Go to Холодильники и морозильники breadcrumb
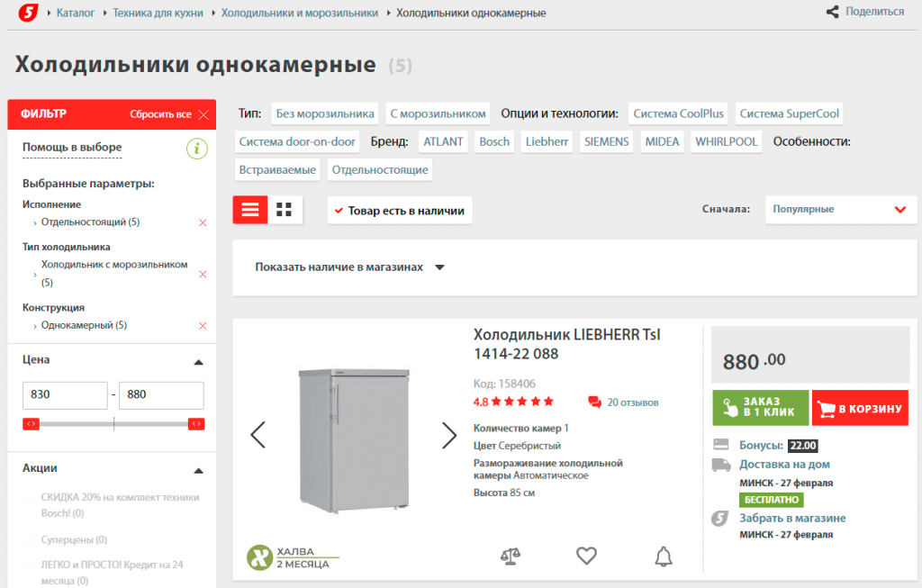Image resolution: width=922 pixels, height=588 pixels. tap(299, 13)
